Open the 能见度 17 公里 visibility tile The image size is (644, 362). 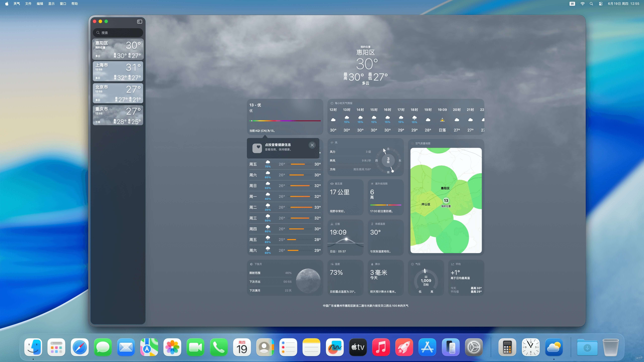point(345,197)
